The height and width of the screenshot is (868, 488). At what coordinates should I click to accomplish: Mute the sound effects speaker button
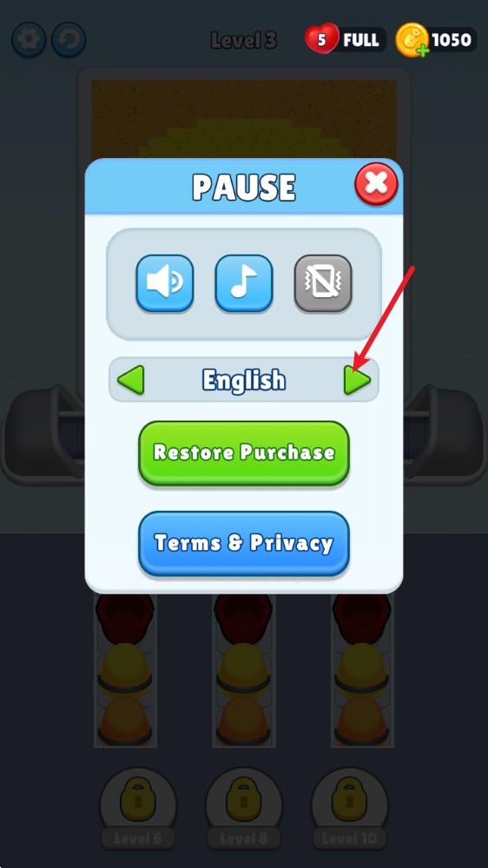point(165,283)
